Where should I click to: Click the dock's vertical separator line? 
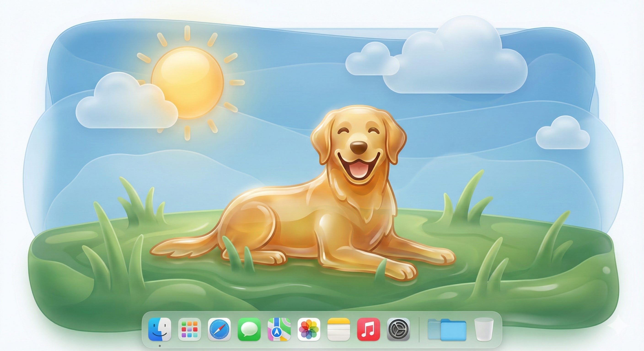(x=419, y=329)
